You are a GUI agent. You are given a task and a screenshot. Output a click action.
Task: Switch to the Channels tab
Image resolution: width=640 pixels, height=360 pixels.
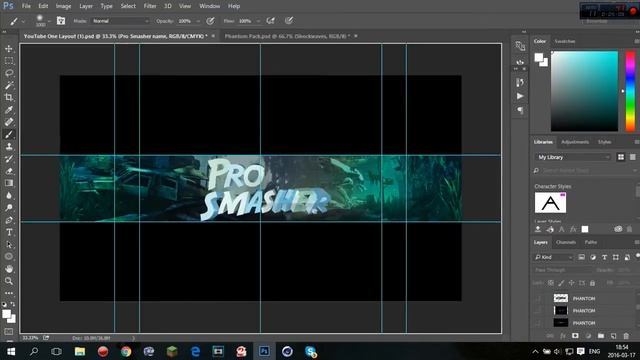click(x=566, y=242)
